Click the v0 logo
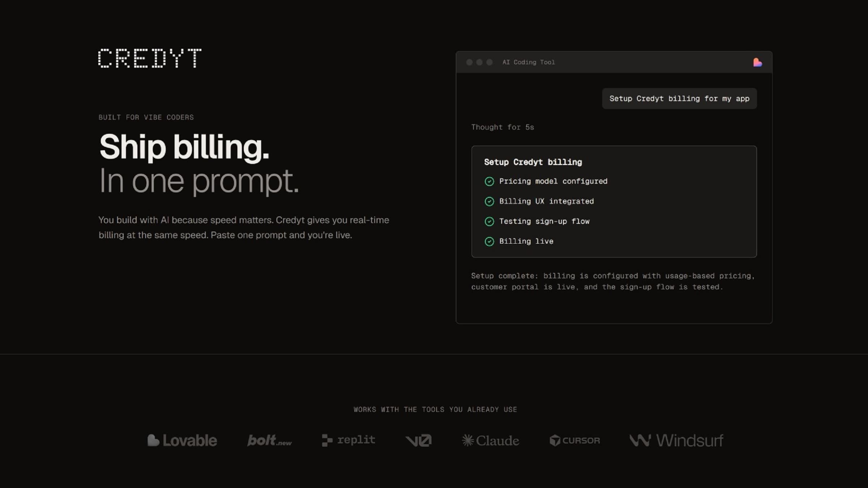The height and width of the screenshot is (488, 868). 418,440
